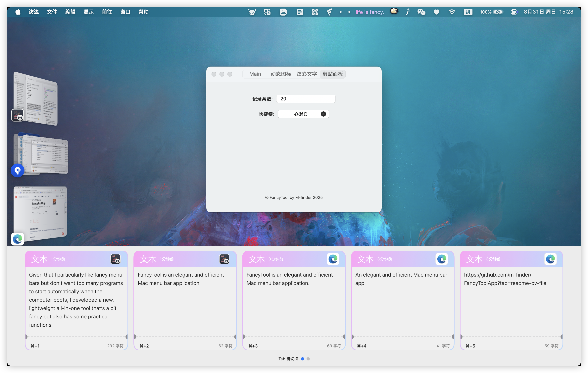Click the 记录条数 input field showing 20
This screenshot has width=588, height=373.
point(306,99)
